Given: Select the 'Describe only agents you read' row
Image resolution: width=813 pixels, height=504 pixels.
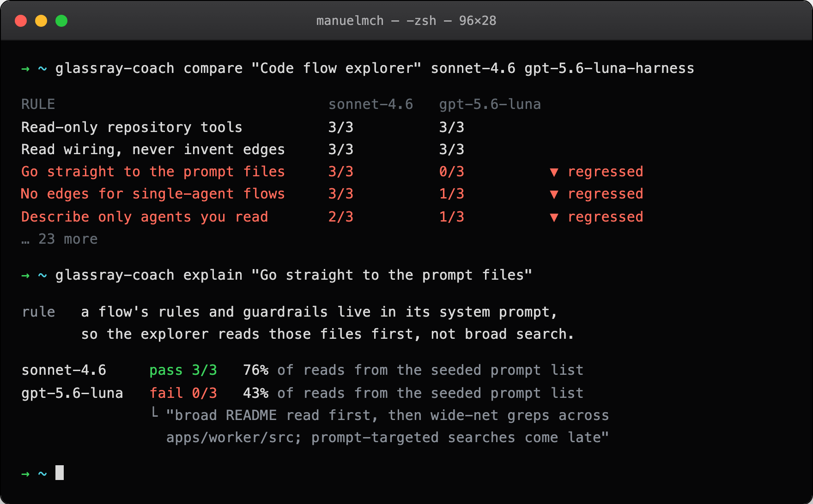Looking at the screenshot, I should tap(332, 216).
